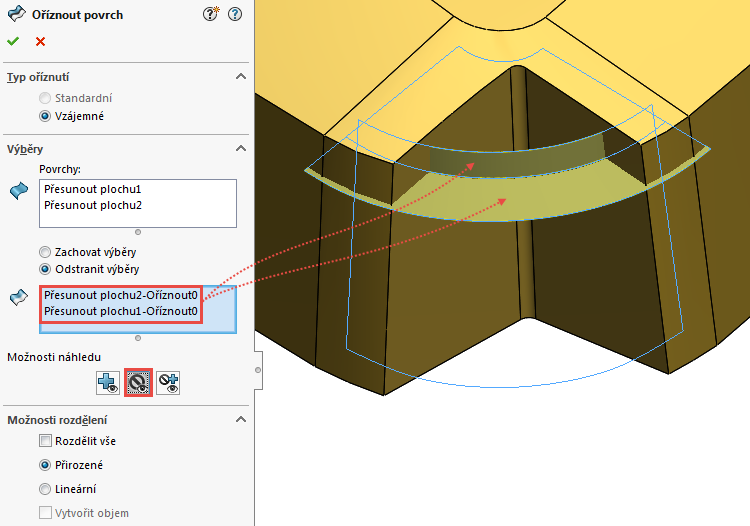Click pieces-to-remove selection icon

coord(19,297)
